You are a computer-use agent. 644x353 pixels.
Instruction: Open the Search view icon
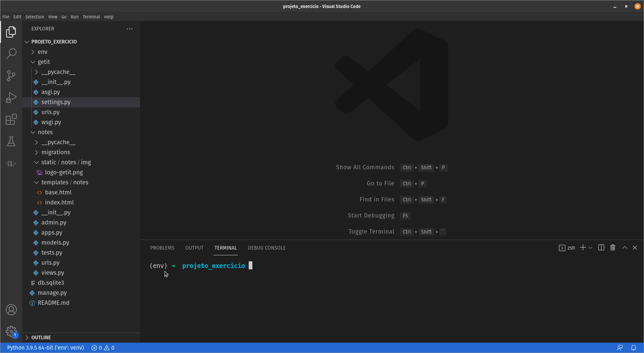(x=11, y=54)
